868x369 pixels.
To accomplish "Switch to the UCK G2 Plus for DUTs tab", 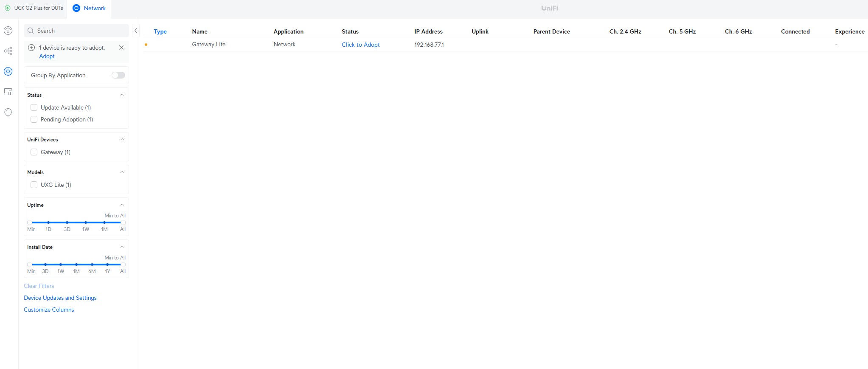I will coord(34,8).
